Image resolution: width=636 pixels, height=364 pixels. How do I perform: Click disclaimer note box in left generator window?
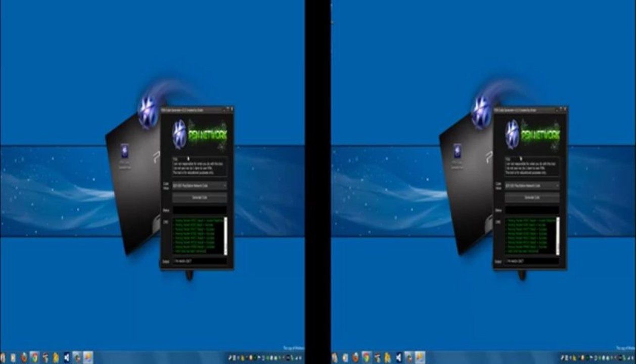click(x=200, y=167)
